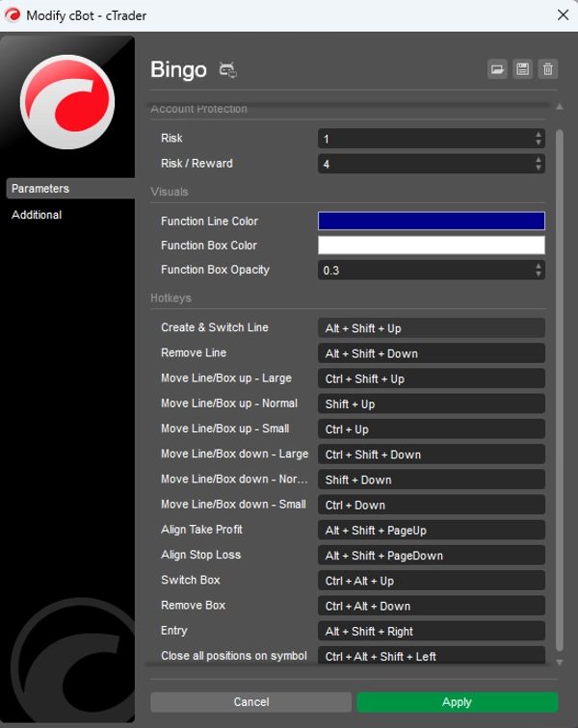Edit the Switch Box hotkey field

click(432, 581)
